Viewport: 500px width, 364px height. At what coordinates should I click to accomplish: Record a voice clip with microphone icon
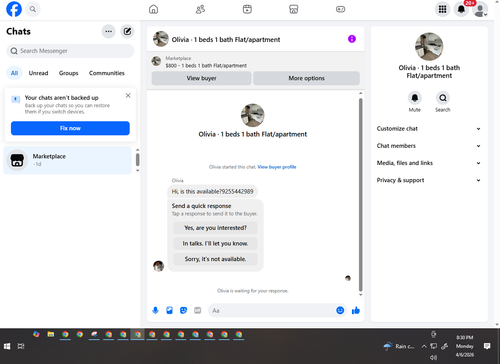coord(155,311)
